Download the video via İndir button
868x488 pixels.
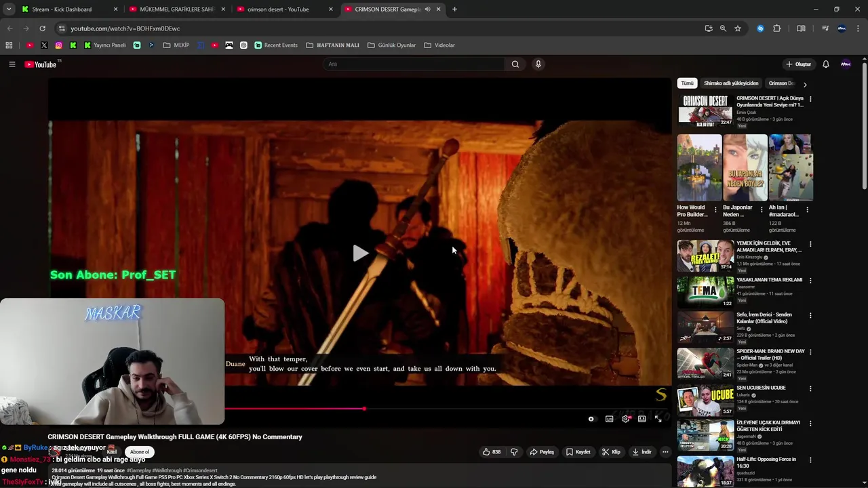pyautogui.click(x=642, y=452)
